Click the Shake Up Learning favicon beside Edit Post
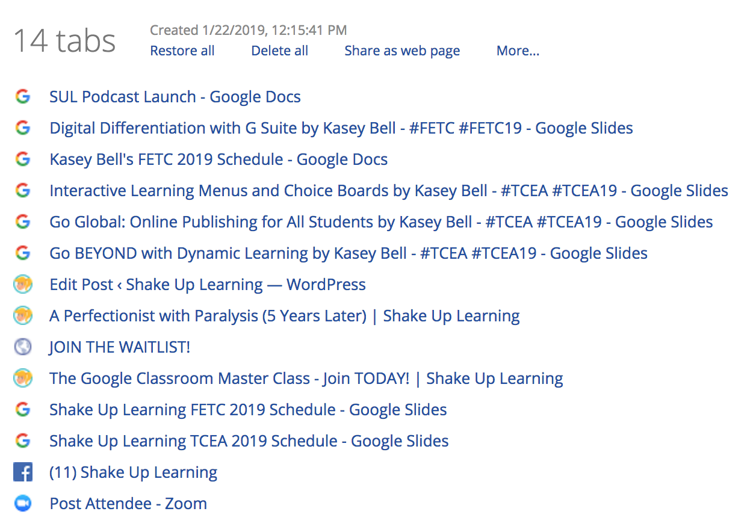 (x=23, y=284)
